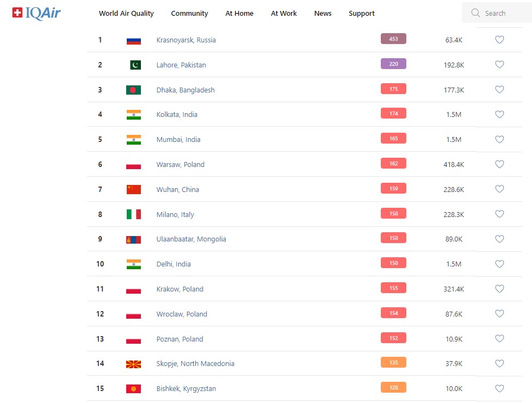Image resolution: width=532 pixels, height=403 pixels.
Task: Click the Kyrgyzstan flag icon
Action: tap(133, 389)
